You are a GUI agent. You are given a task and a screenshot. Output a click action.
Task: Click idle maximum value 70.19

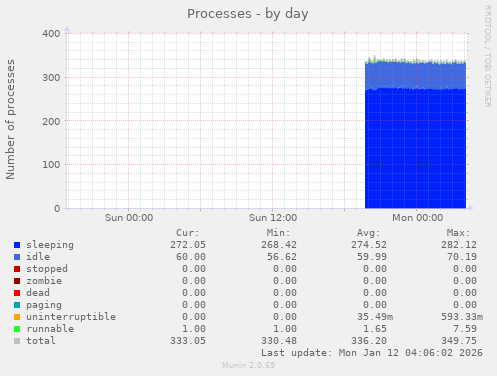click(x=462, y=257)
